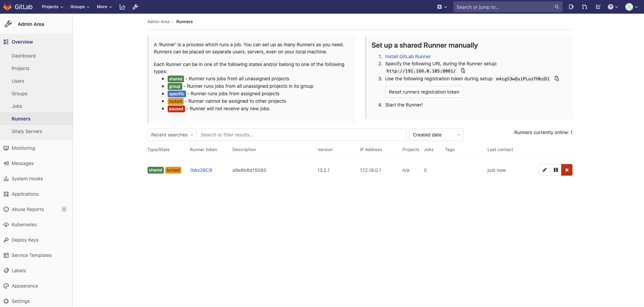The width and height of the screenshot is (644, 307).
Task: Click the specific legend badge
Action: [x=177, y=94]
